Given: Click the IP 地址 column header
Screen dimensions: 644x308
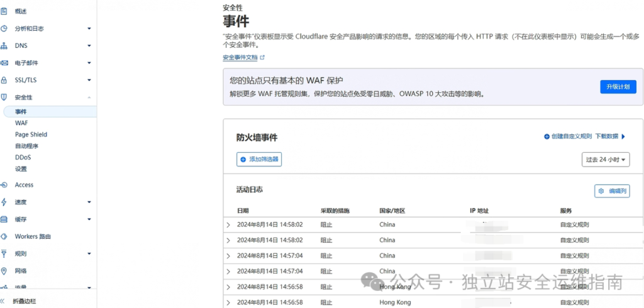Looking at the screenshot, I should click(479, 211).
